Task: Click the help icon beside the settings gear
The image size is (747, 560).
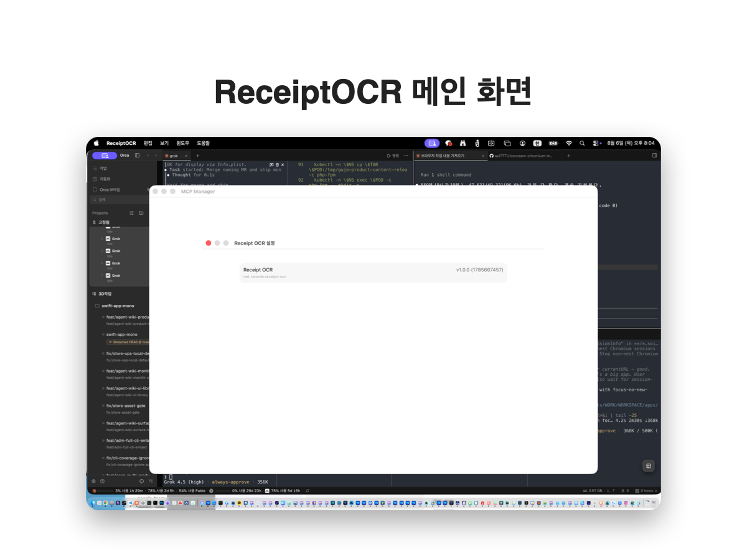Action: (102, 481)
